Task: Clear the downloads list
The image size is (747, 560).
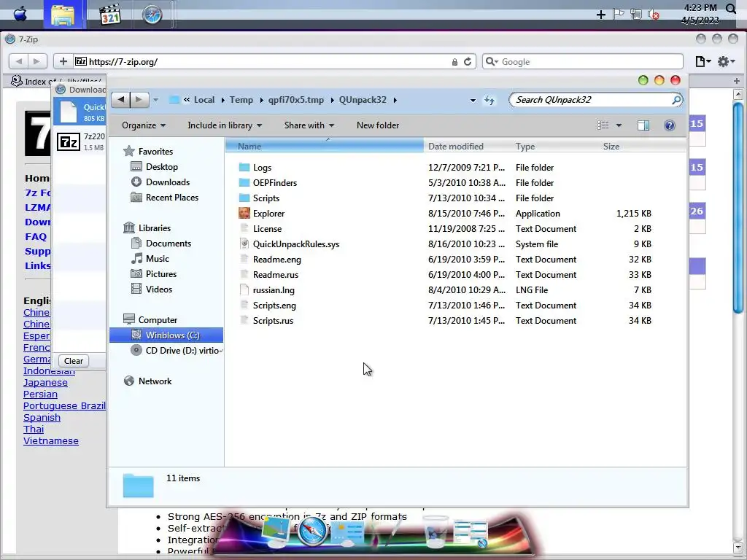Action: tap(74, 361)
